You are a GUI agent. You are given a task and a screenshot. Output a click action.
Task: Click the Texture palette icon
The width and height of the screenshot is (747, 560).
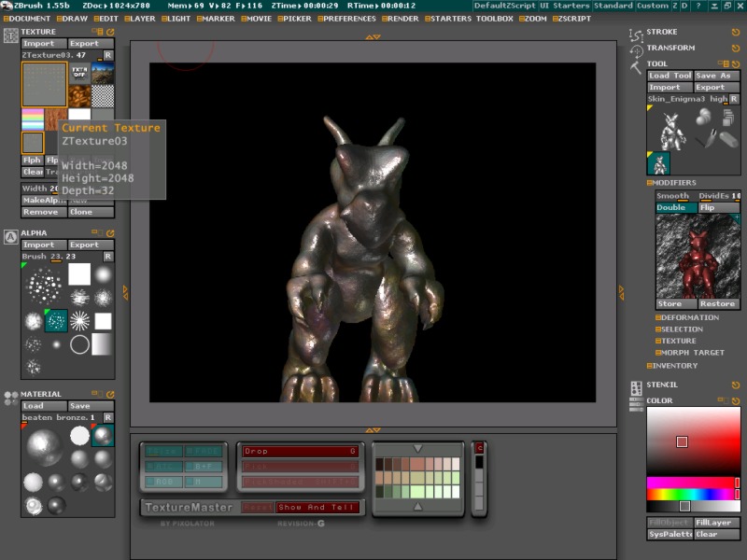pos(11,36)
